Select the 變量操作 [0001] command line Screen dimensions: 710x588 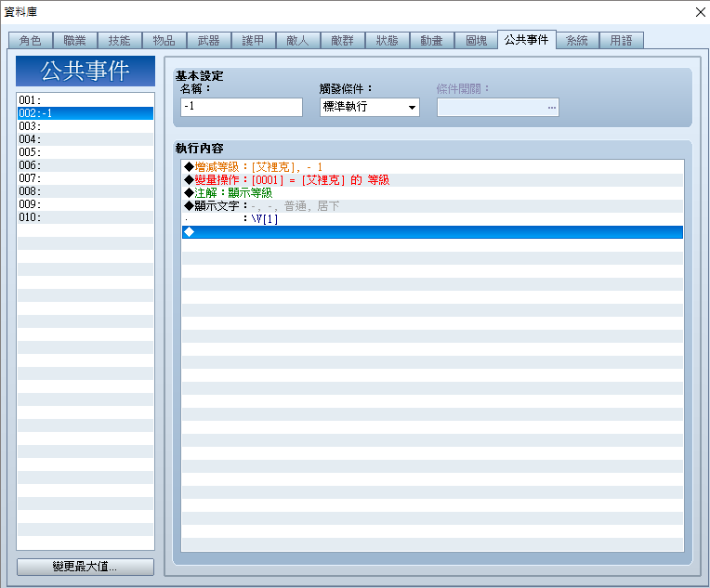432,180
